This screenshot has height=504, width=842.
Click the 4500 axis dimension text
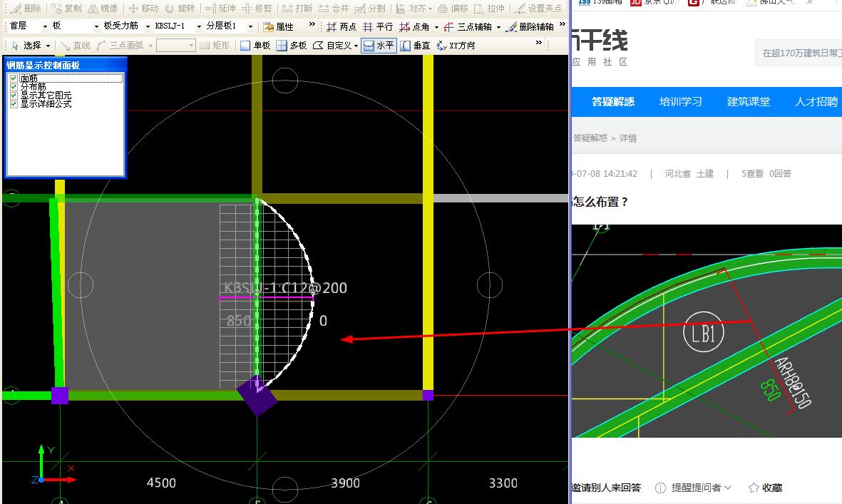[161, 483]
